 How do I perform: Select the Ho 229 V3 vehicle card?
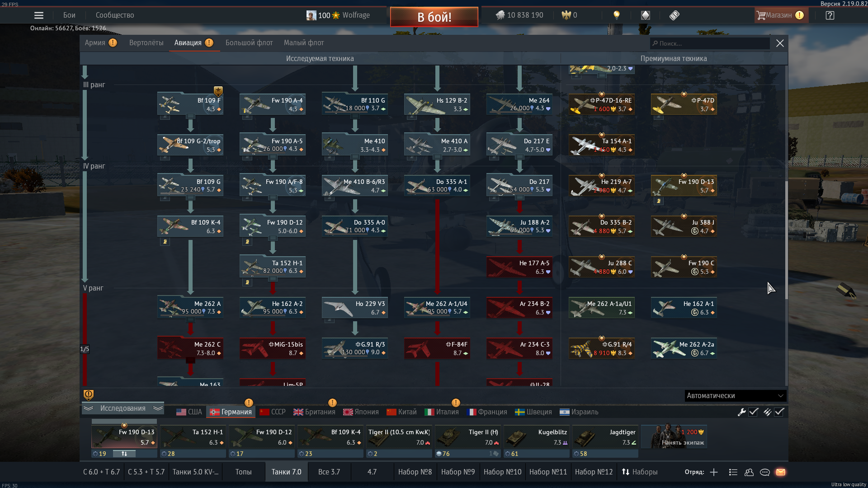click(355, 307)
